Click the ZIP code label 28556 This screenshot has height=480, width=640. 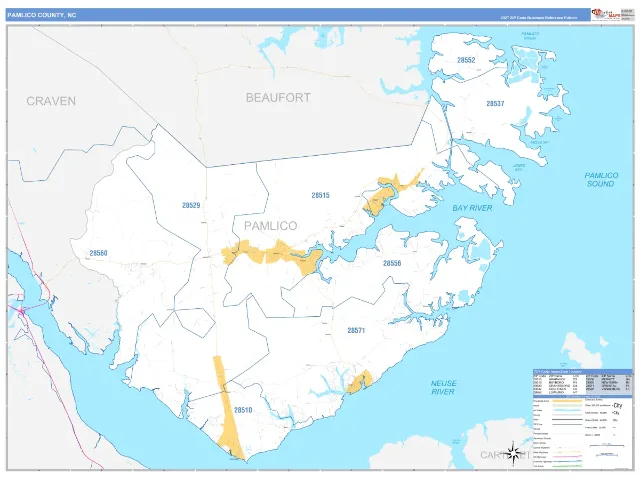[x=392, y=263]
